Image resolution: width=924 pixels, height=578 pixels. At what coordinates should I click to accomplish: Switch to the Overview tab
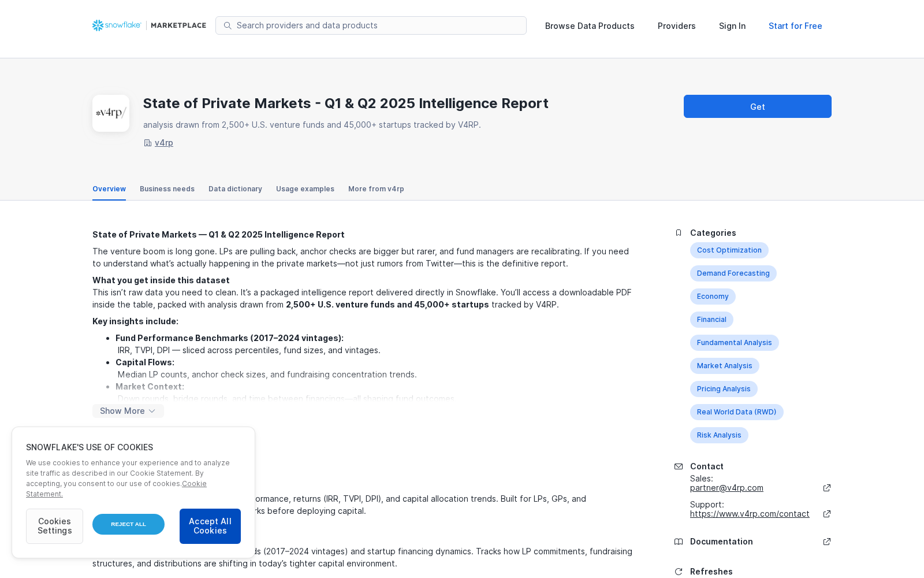tap(109, 189)
